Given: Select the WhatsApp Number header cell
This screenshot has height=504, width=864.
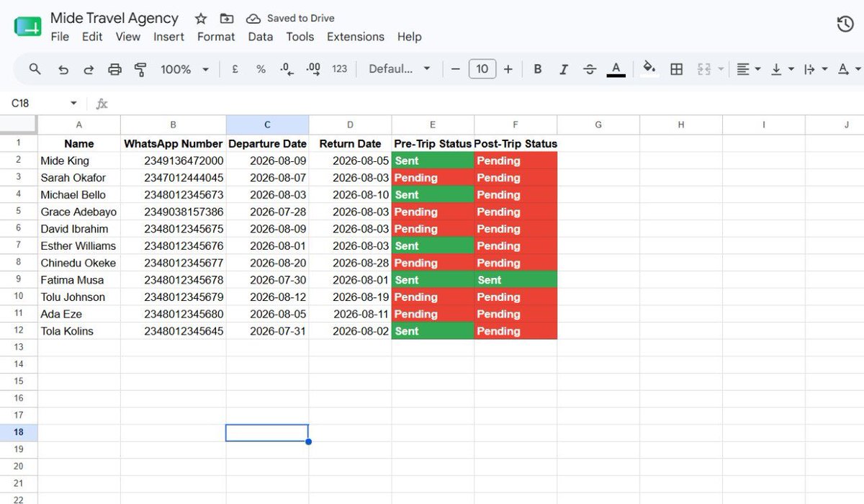Looking at the screenshot, I should 174,143.
